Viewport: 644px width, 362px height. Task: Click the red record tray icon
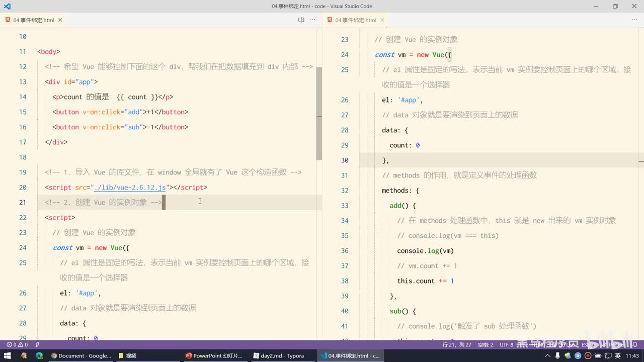[x=588, y=355]
